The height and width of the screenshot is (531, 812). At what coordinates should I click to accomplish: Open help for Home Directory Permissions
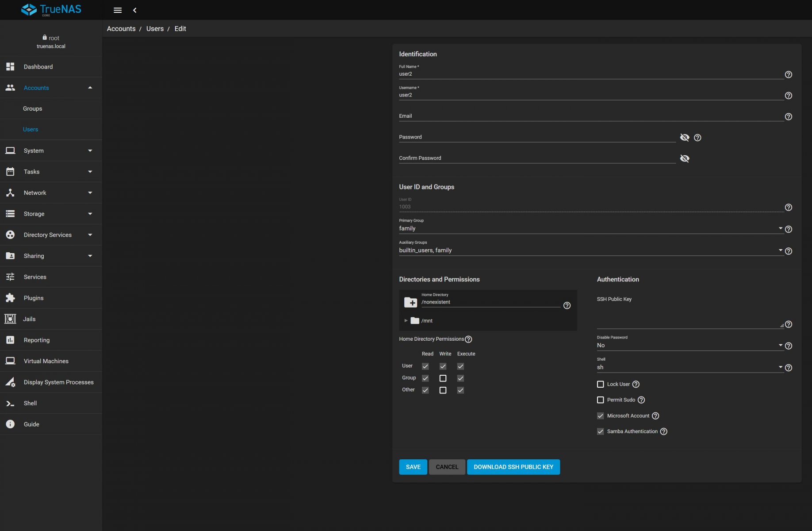pyautogui.click(x=468, y=339)
